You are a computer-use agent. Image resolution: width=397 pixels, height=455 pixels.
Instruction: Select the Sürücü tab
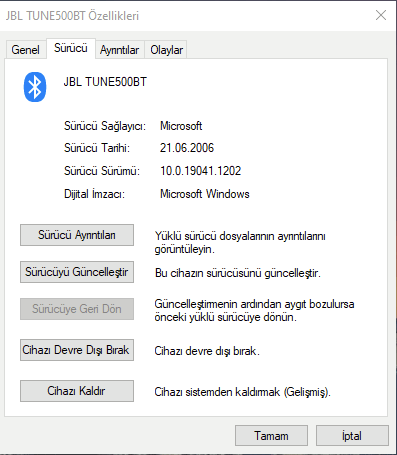coord(71,48)
